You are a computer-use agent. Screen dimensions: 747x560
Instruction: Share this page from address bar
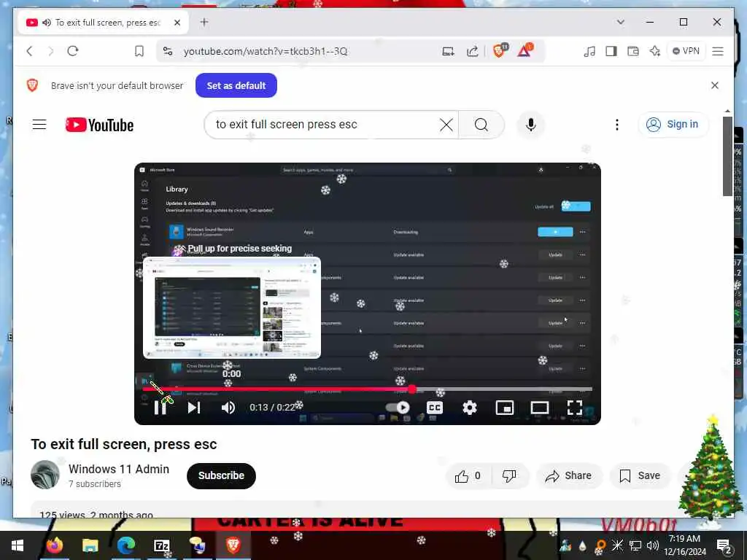coord(473,51)
